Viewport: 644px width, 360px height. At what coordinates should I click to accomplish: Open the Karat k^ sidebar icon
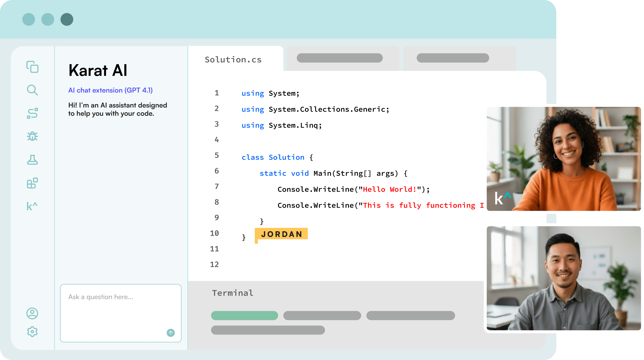32,206
